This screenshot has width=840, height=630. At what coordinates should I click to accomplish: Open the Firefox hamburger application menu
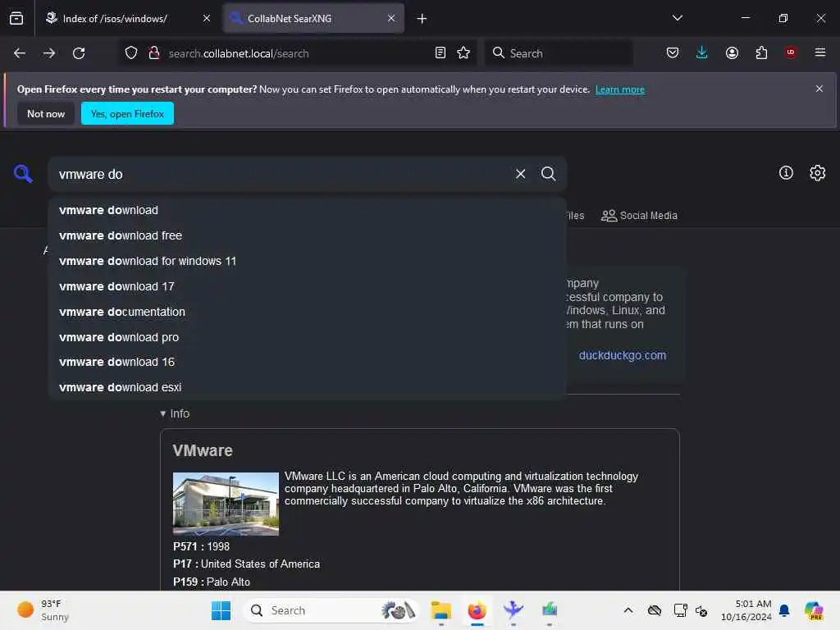[x=819, y=52]
